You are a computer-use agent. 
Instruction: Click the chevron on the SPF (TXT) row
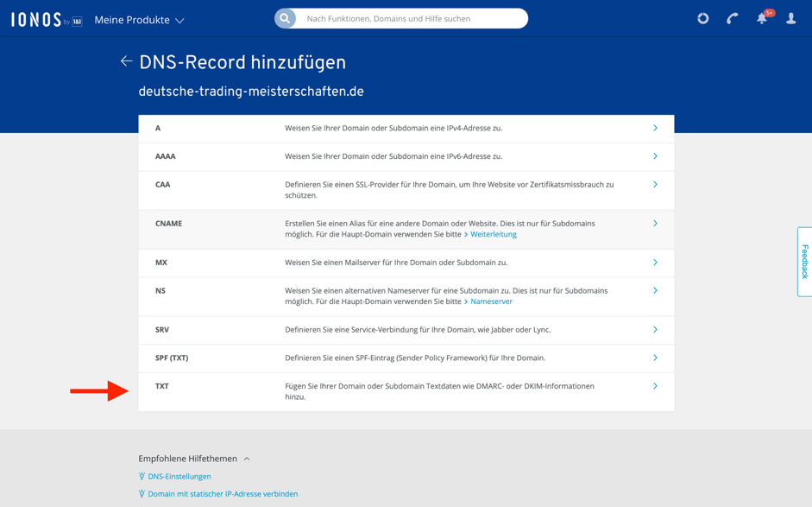click(x=655, y=358)
